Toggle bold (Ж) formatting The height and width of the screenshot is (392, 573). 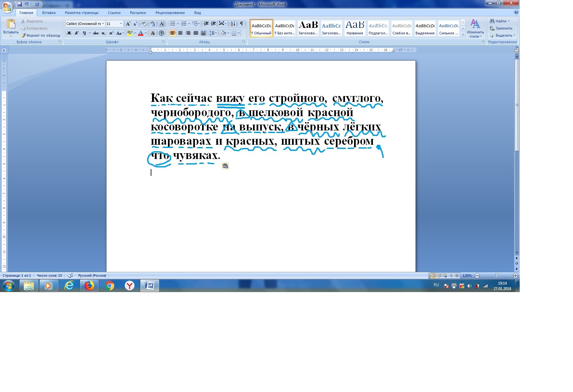pyautogui.click(x=69, y=33)
